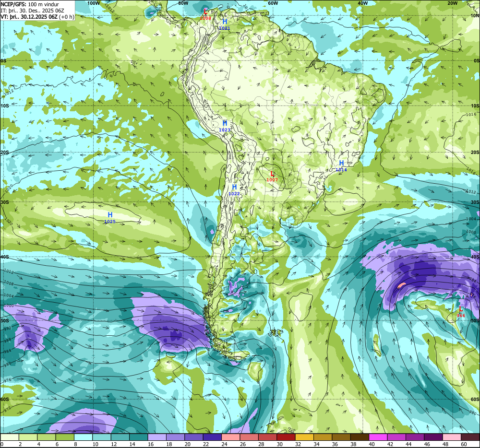This screenshot has height=448, width=480.
Task: Pick the yellow 32–34 legend swatch
Action: point(305,437)
